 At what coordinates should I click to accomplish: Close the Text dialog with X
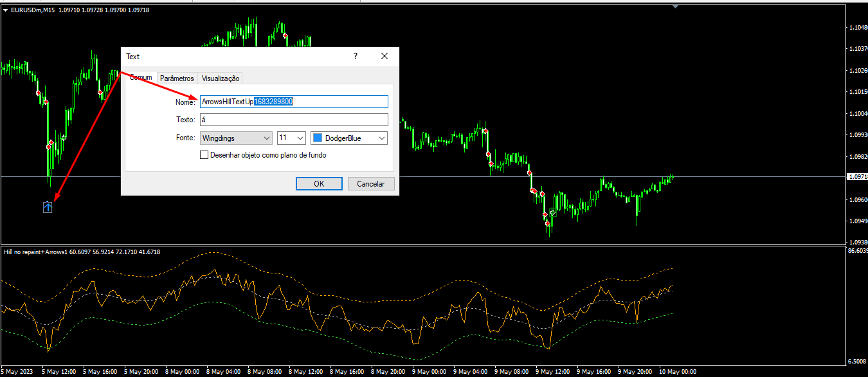pyautogui.click(x=384, y=57)
